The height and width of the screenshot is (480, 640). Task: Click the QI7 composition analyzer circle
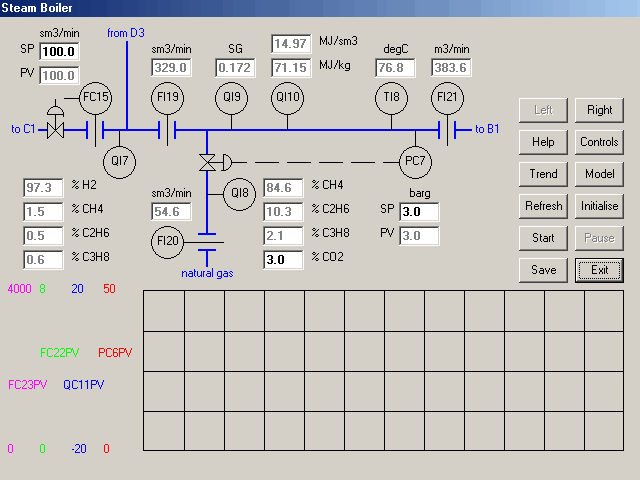point(119,161)
